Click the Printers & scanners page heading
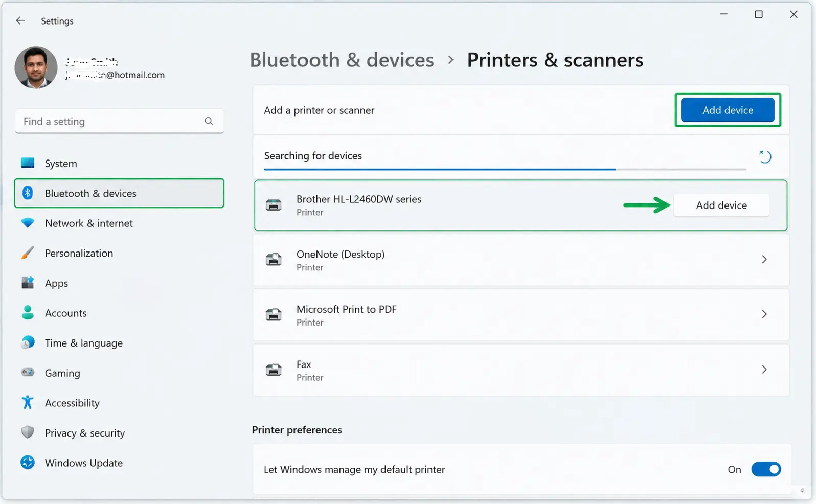This screenshot has width=816, height=504. coord(555,60)
